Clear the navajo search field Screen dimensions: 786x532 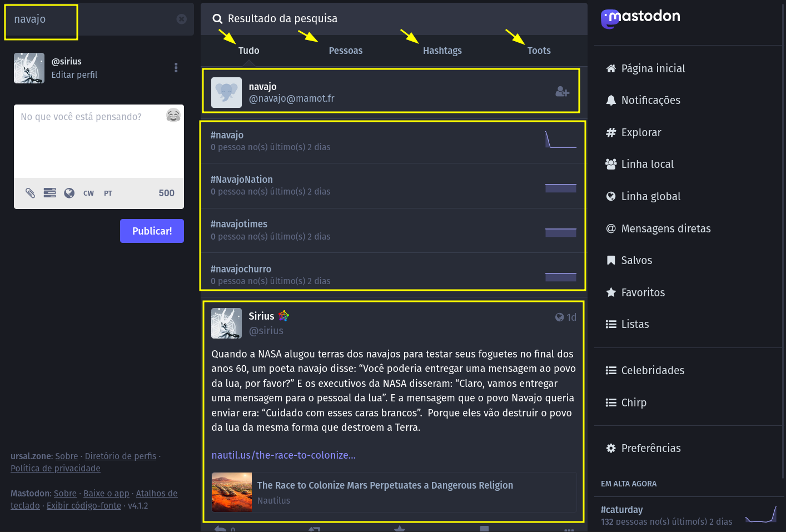point(181,19)
